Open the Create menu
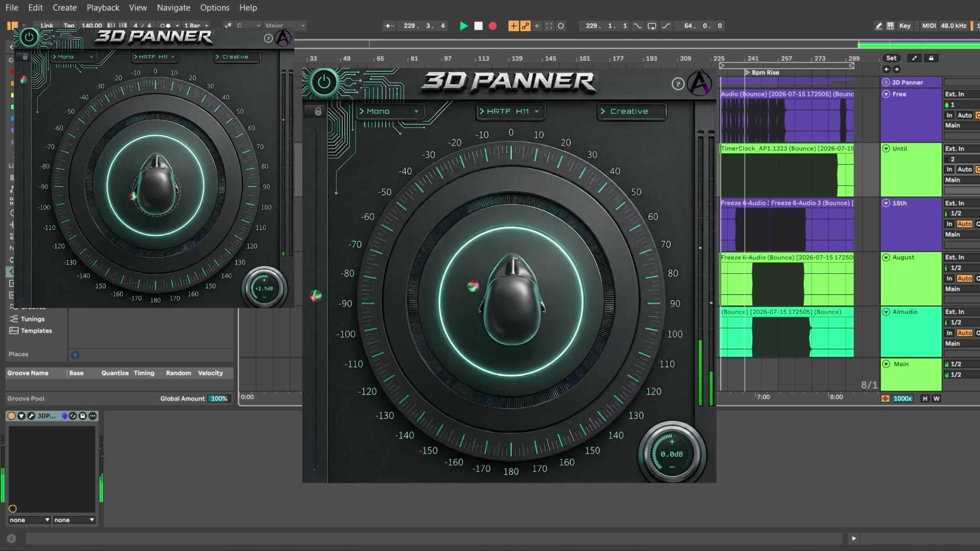Screen dimensions: 980x551 point(64,8)
